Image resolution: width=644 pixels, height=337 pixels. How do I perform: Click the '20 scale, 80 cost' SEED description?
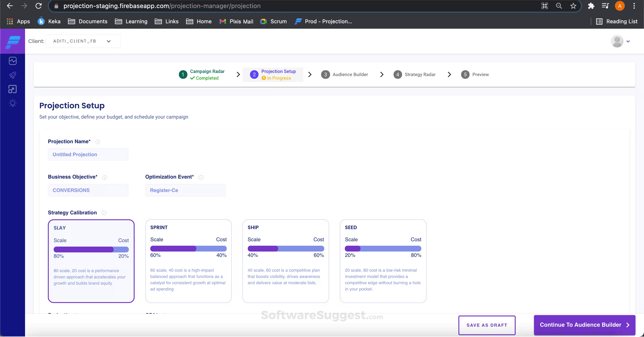(383, 280)
